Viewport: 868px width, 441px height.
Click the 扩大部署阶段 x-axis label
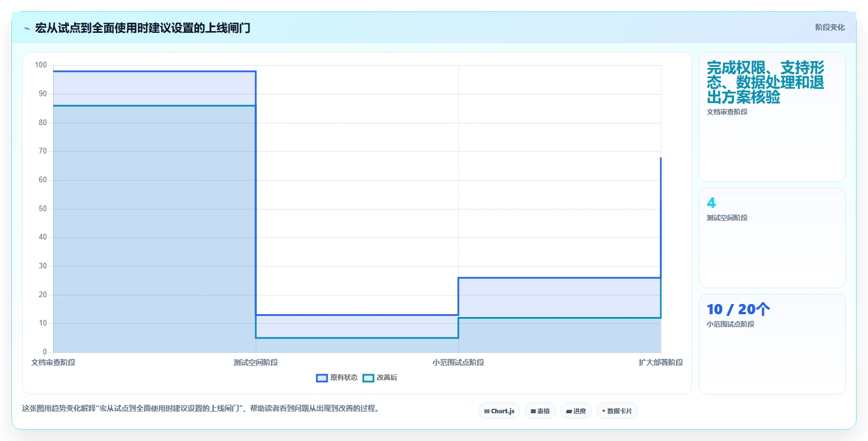[661, 362]
